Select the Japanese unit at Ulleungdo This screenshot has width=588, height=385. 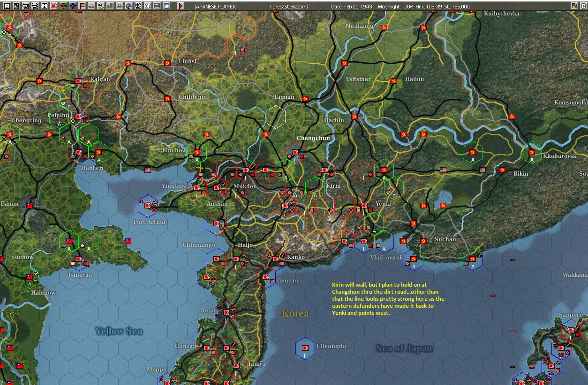click(x=305, y=348)
